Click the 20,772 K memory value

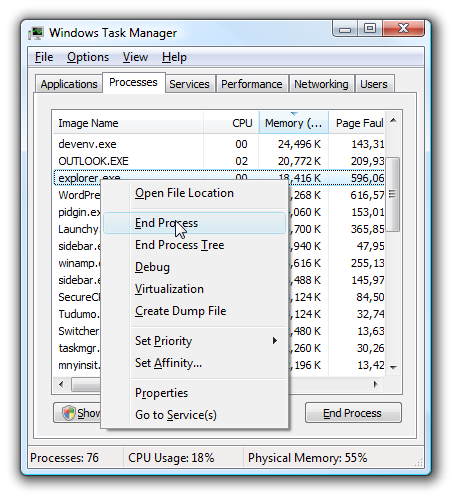coord(299,161)
